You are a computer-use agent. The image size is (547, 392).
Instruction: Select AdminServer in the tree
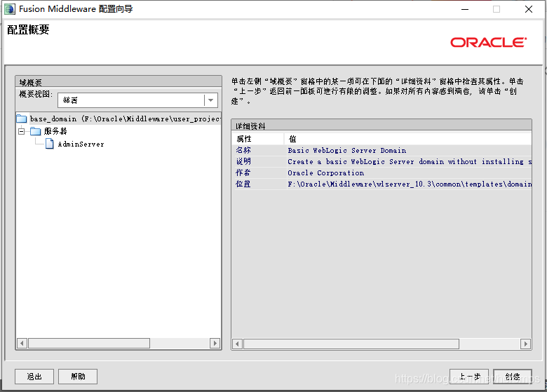coord(81,144)
